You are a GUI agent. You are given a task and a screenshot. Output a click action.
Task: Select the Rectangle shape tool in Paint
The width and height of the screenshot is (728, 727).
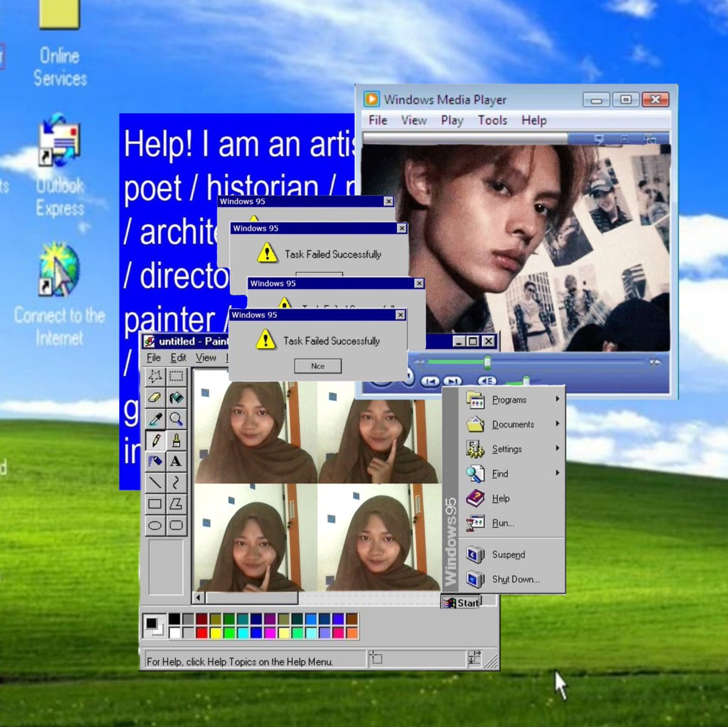click(x=155, y=504)
